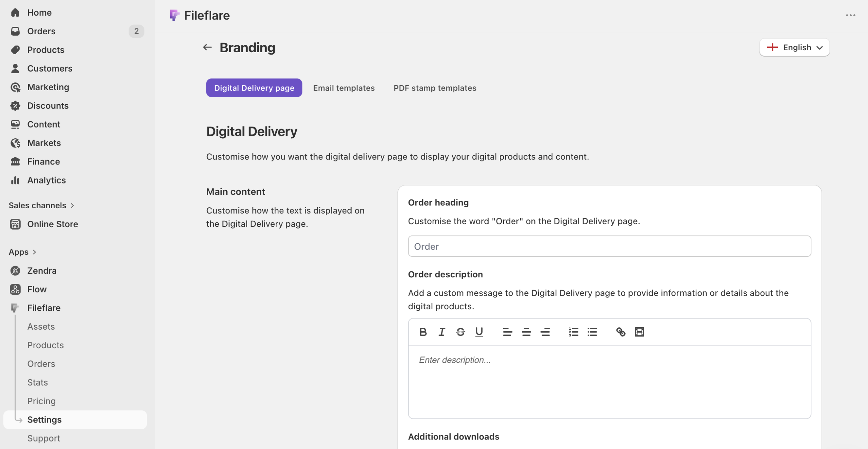Open Finance page
Viewport: 868px width, 449px height.
click(x=43, y=162)
